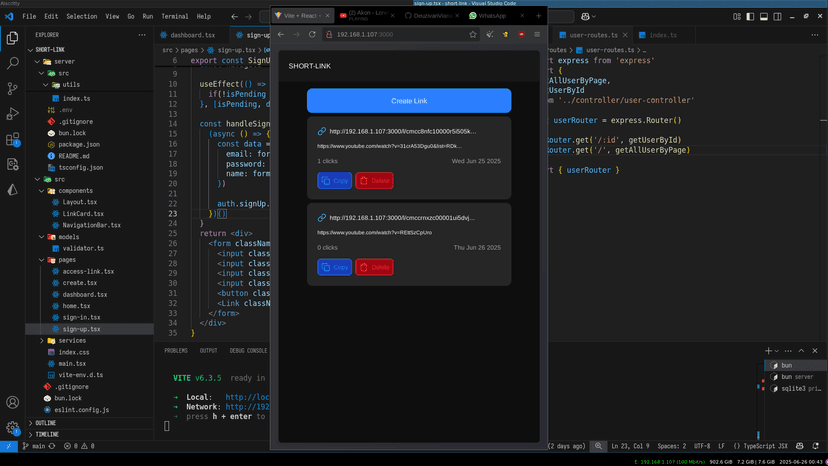Click editor group more actions ellipsis
Viewport: 828px width, 466px height.
point(815,35)
